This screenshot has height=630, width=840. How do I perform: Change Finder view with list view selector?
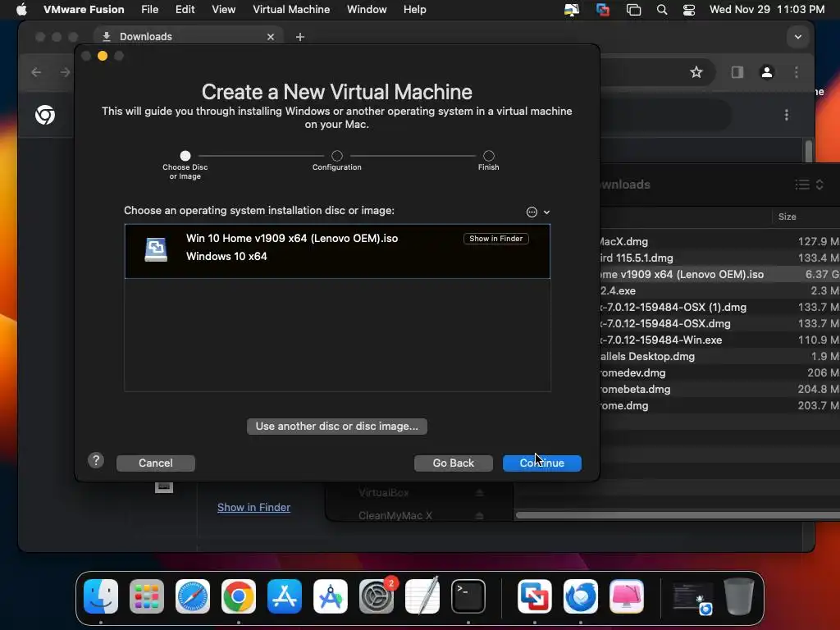click(x=809, y=185)
